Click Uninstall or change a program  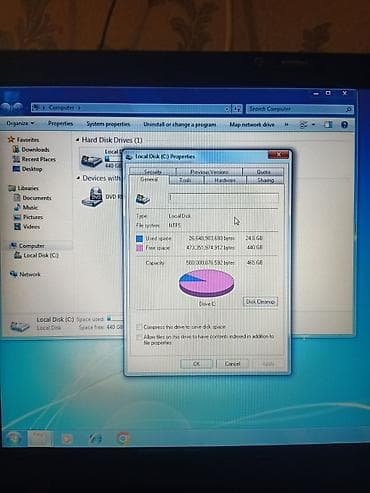(x=180, y=124)
